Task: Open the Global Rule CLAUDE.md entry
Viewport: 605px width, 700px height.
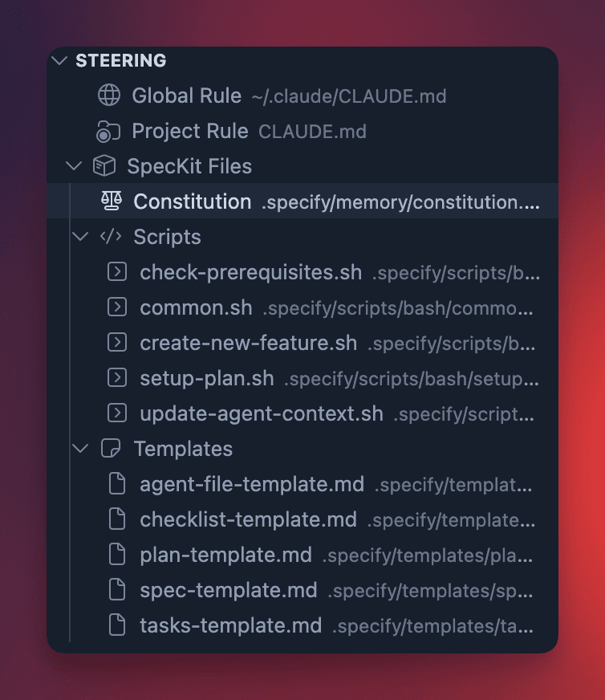Action: pyautogui.click(x=187, y=96)
